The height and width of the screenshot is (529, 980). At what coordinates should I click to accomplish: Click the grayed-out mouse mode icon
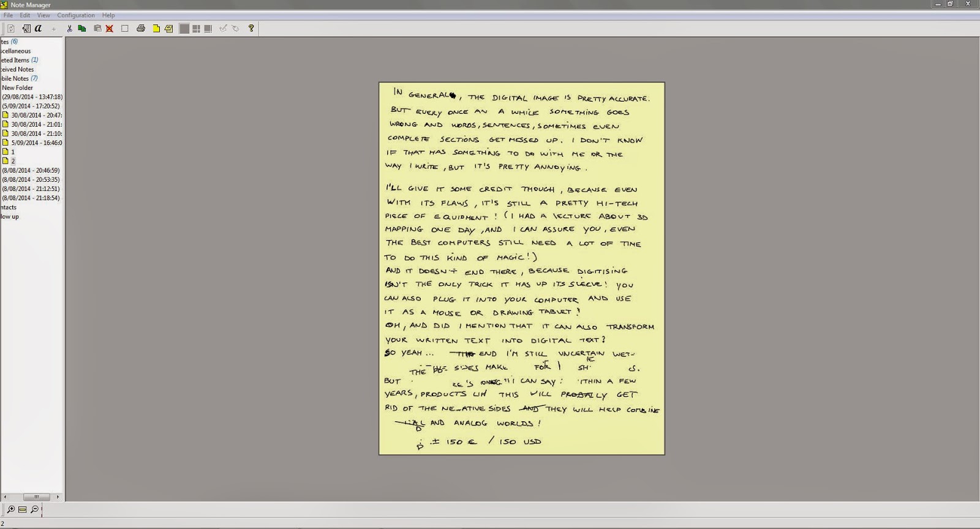click(236, 28)
